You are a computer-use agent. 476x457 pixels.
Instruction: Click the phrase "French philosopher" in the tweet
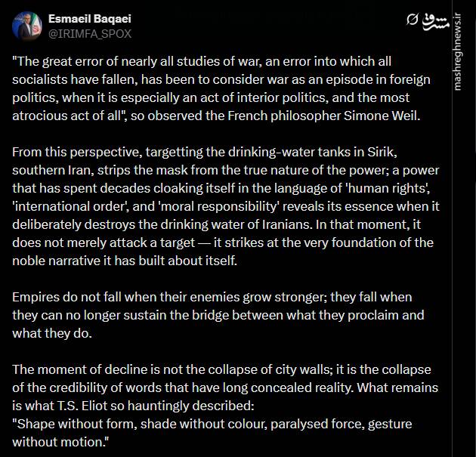pos(284,116)
